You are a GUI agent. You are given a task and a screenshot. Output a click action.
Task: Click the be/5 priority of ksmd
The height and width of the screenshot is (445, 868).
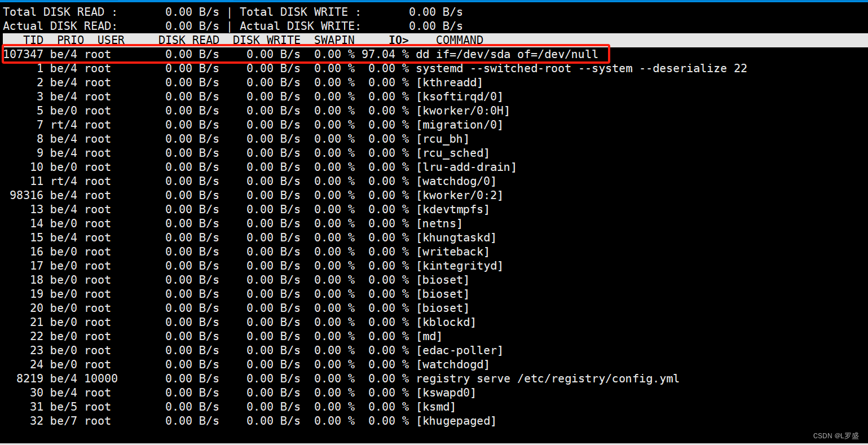click(64, 407)
